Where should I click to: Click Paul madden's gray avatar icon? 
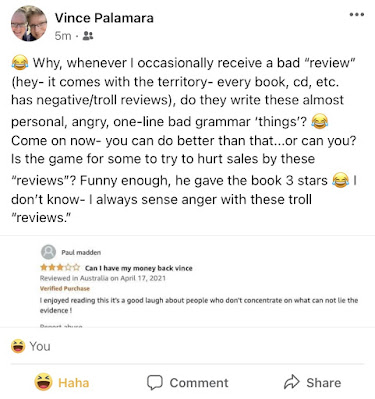[x=49, y=252]
